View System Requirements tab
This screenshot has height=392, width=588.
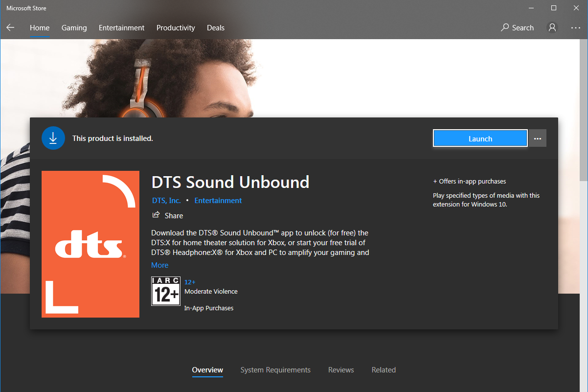(275, 370)
